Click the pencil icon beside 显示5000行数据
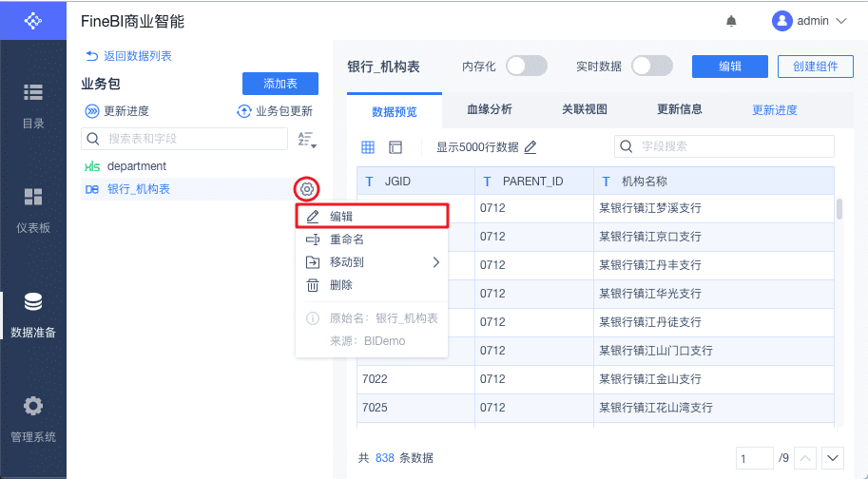Image resolution: width=868 pixels, height=479 pixels. (x=530, y=147)
